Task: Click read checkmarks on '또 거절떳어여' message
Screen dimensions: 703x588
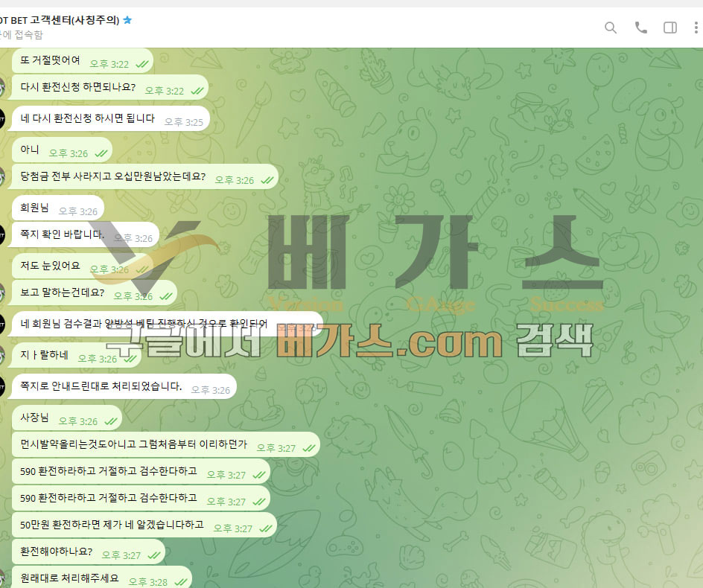Action: (141, 64)
